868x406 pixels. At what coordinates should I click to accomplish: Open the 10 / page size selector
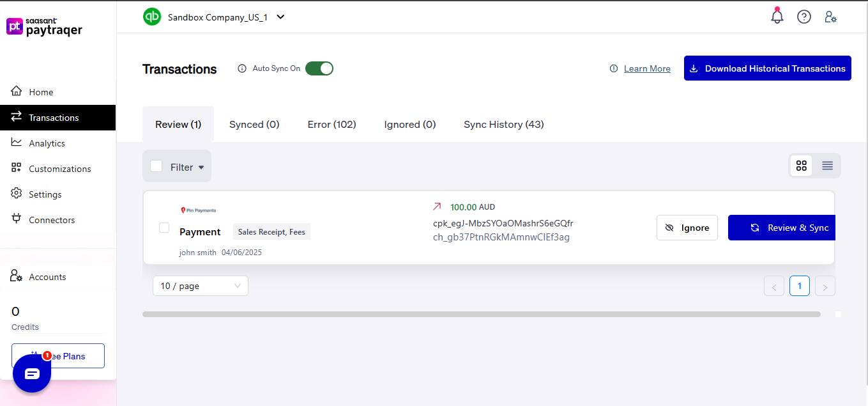pyautogui.click(x=201, y=286)
